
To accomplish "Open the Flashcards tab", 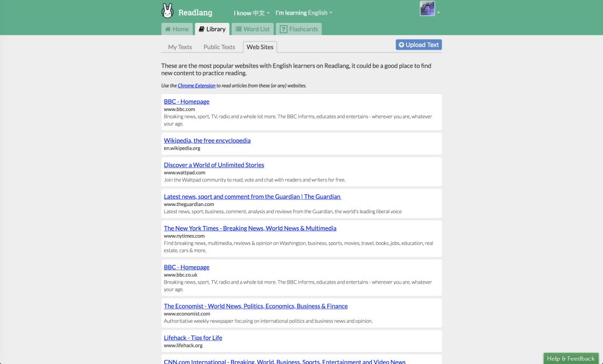I will point(299,29).
